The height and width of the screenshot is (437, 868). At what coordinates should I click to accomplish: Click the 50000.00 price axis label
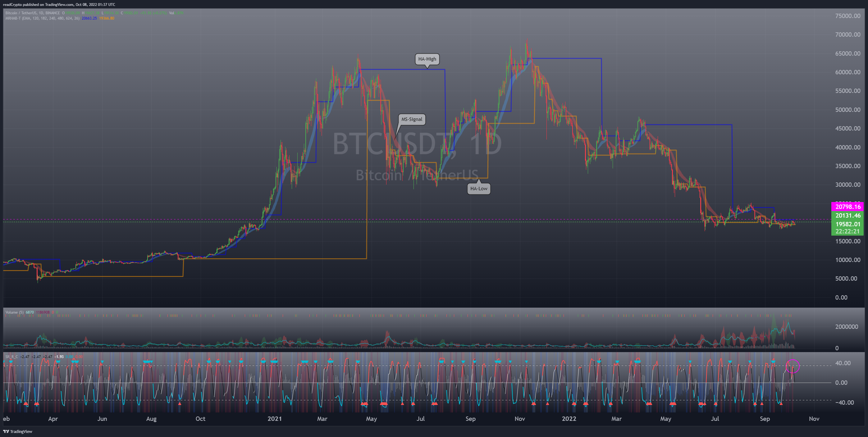(x=848, y=110)
